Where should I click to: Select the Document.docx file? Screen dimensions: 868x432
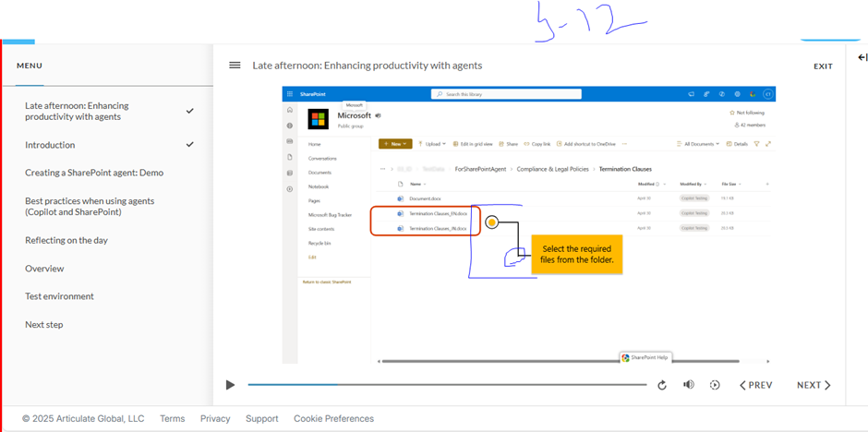pos(425,198)
